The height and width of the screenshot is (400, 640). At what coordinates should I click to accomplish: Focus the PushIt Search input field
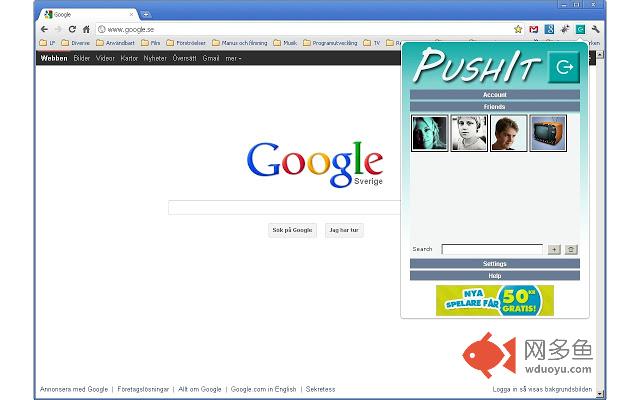tap(492, 249)
